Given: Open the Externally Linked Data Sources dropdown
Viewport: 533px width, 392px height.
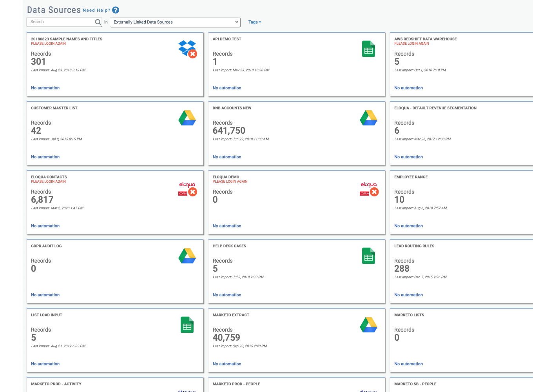Looking at the screenshot, I should click(175, 22).
